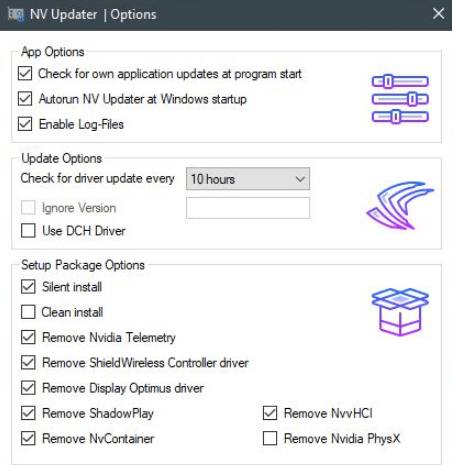Open the driver update interval dropdown

[x=248, y=179]
